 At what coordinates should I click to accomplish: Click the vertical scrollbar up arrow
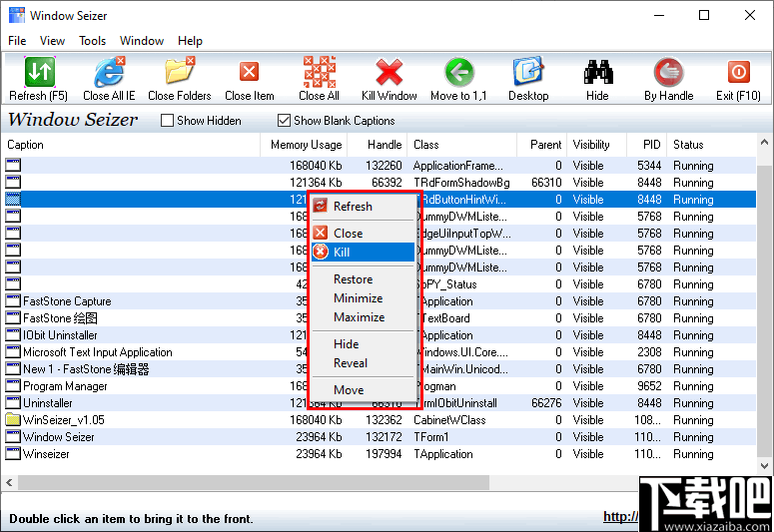[764, 142]
